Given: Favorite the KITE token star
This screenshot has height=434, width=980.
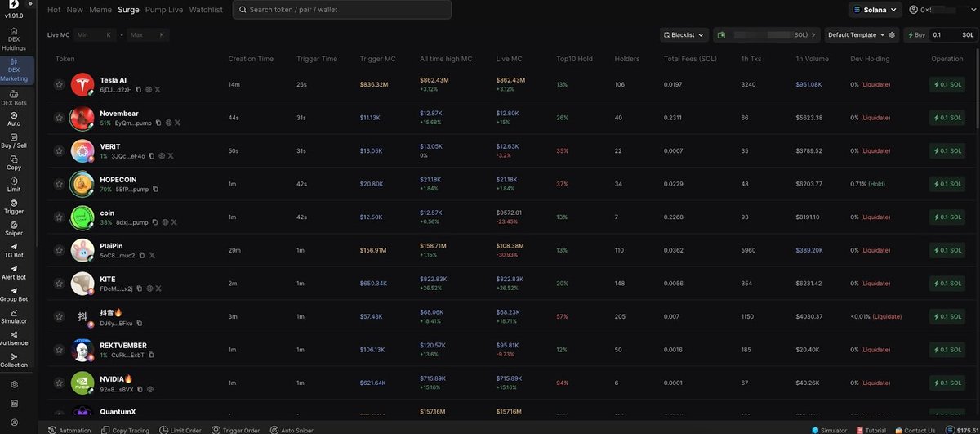Looking at the screenshot, I should (59, 284).
